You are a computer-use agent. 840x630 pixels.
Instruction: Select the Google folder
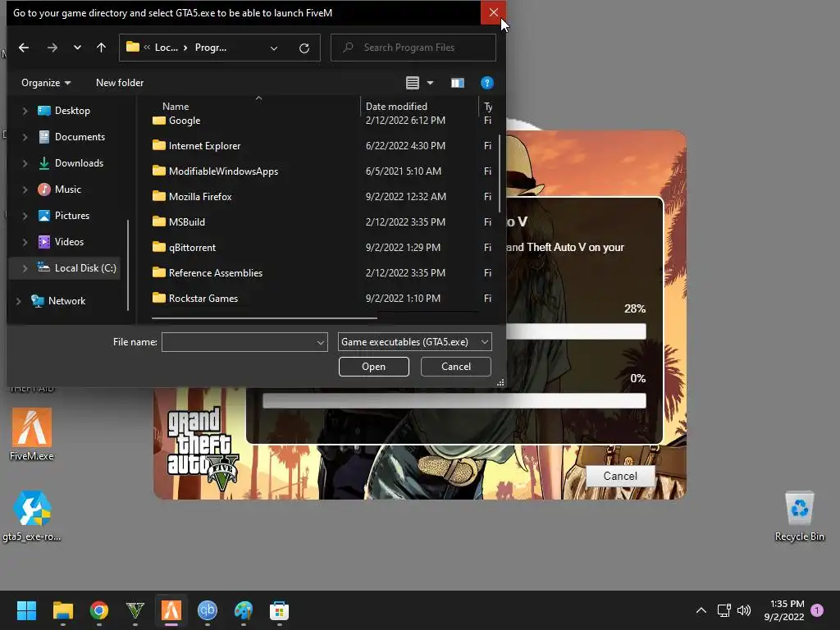[x=176, y=121]
